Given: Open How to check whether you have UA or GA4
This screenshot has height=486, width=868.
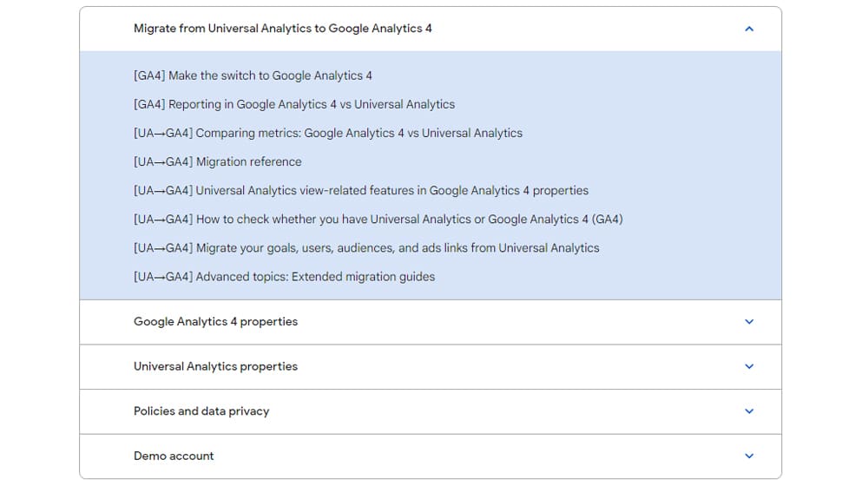Looking at the screenshot, I should coord(378,220).
